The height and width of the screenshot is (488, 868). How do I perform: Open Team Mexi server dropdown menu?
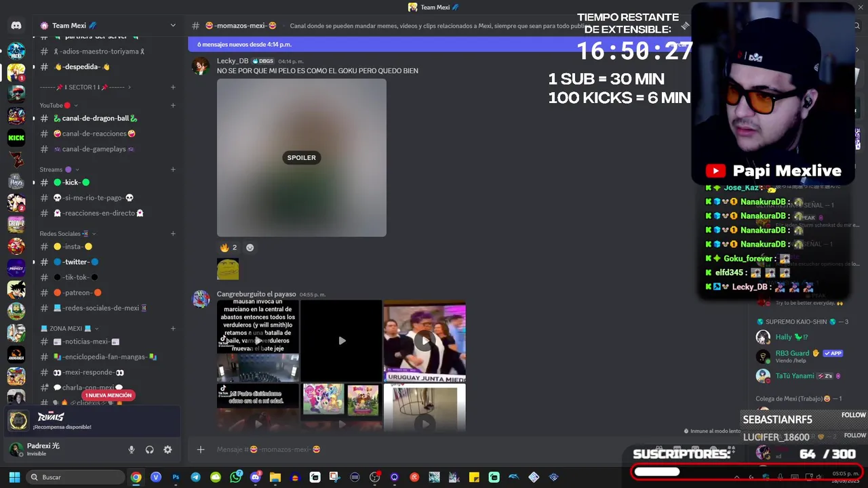(x=173, y=26)
